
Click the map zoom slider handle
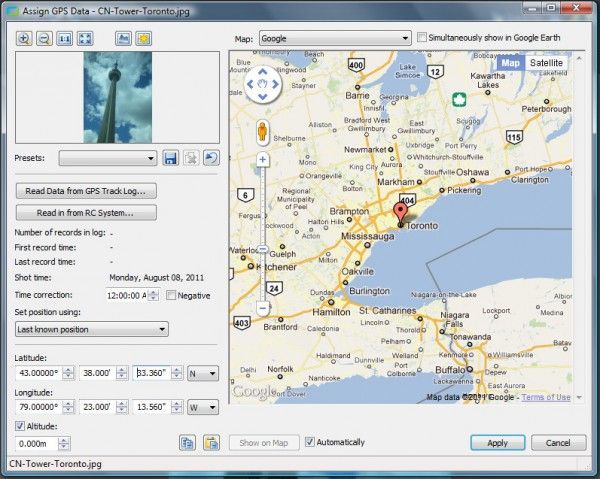pyautogui.click(x=262, y=249)
